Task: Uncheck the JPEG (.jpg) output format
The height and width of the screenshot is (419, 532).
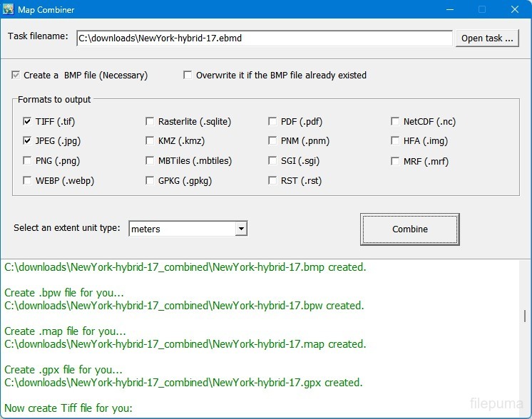Action: point(27,141)
